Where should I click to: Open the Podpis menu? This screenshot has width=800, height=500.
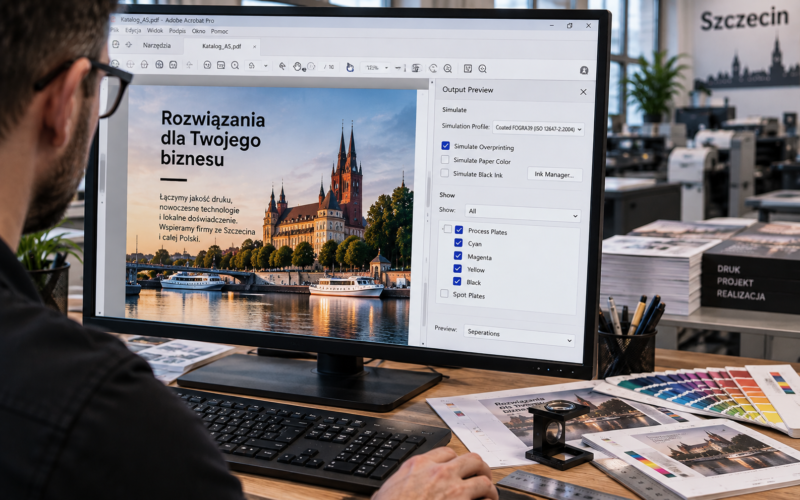click(177, 31)
